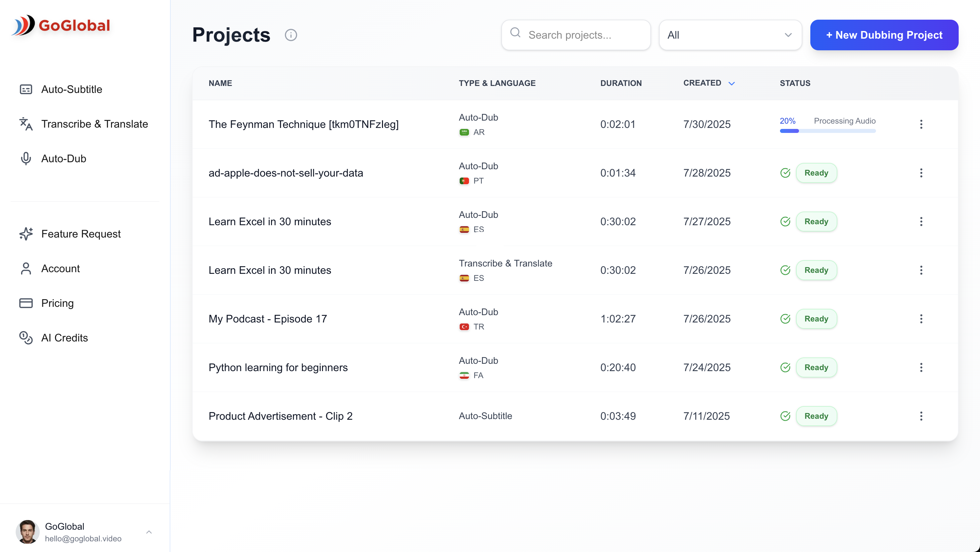Image resolution: width=980 pixels, height=552 pixels.
Task: Open the Pricing page
Action: point(57,303)
